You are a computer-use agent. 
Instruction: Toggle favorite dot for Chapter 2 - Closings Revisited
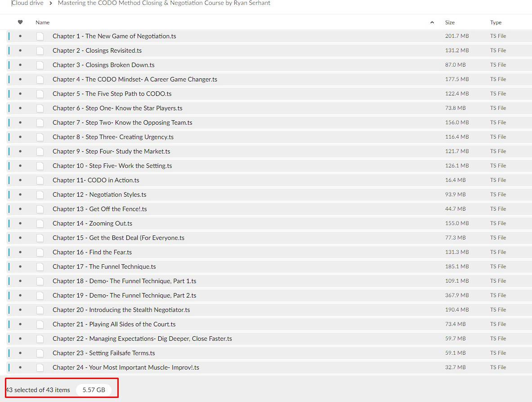[x=20, y=50]
